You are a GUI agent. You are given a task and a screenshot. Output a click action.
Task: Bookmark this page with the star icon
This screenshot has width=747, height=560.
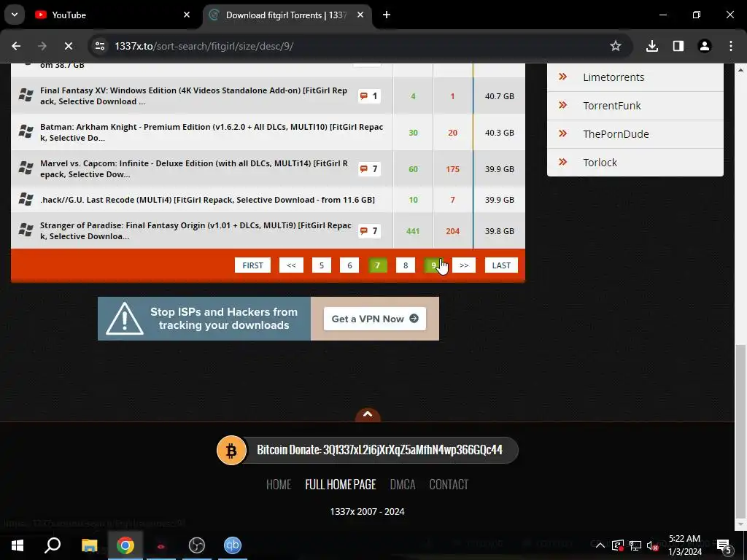click(616, 46)
